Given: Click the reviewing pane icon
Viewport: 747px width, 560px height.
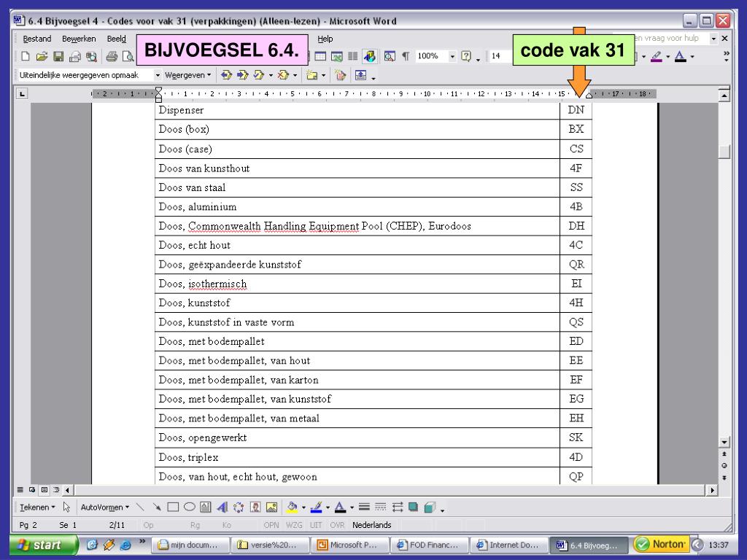Looking at the screenshot, I should (360, 75).
